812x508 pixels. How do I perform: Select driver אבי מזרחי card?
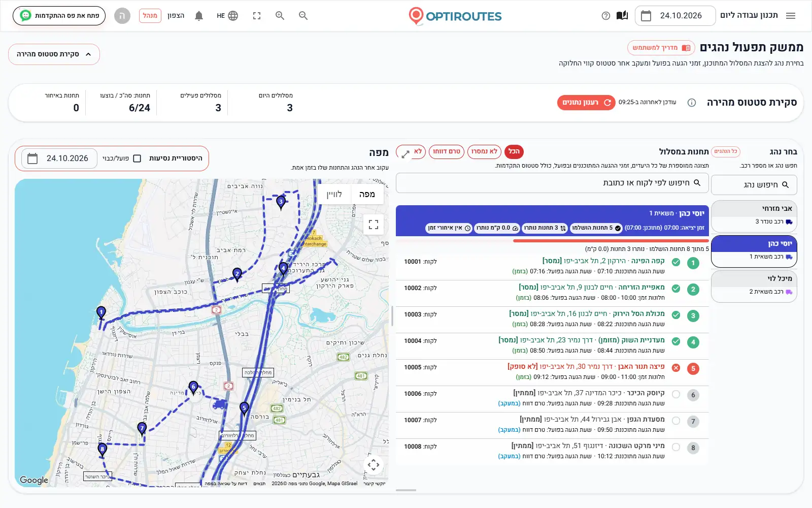754,216
